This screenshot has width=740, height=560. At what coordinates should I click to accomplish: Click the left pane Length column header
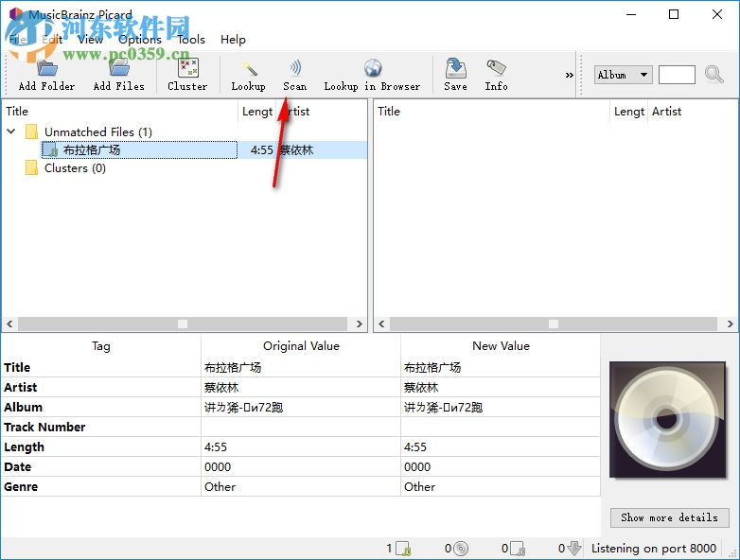click(x=257, y=112)
